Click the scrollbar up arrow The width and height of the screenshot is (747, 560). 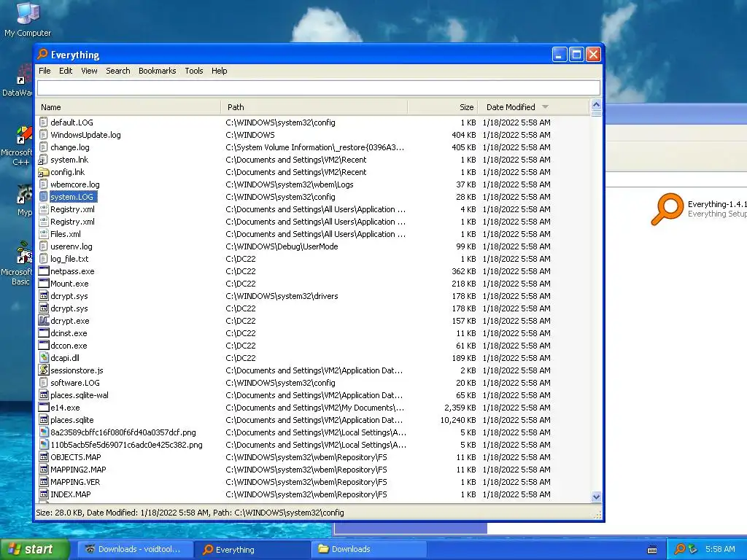pyautogui.click(x=596, y=105)
